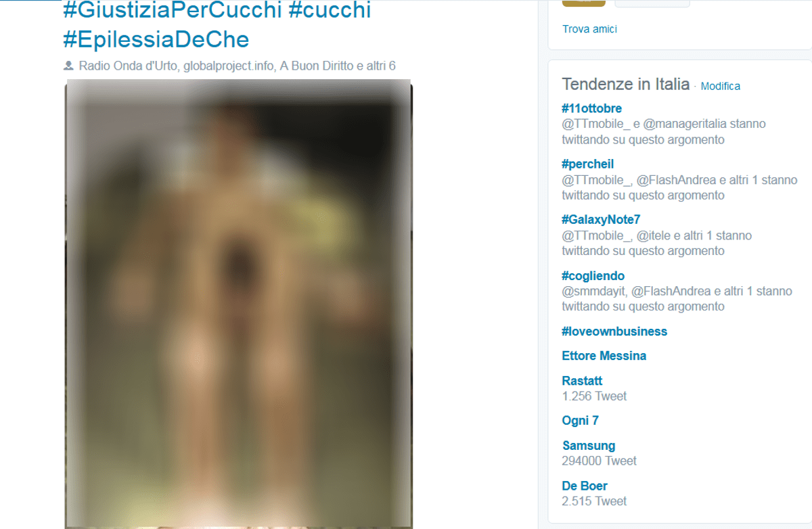812x529 pixels.
Task: Select the Ettore Messina trend
Action: (604, 356)
